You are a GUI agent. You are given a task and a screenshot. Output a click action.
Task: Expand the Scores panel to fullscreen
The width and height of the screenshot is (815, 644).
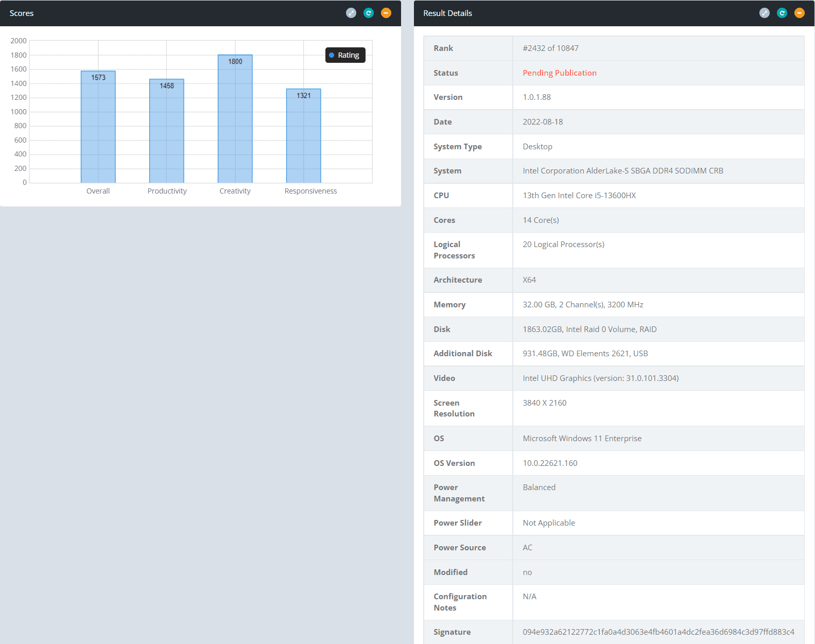tap(351, 13)
